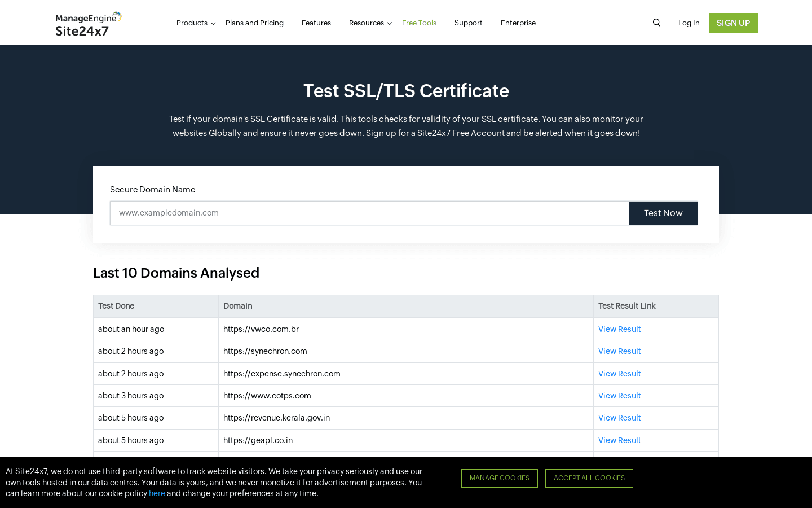This screenshot has height=508, width=812.
Task: Click the 'about an hour ago' cell
Action: pyautogui.click(x=156, y=329)
